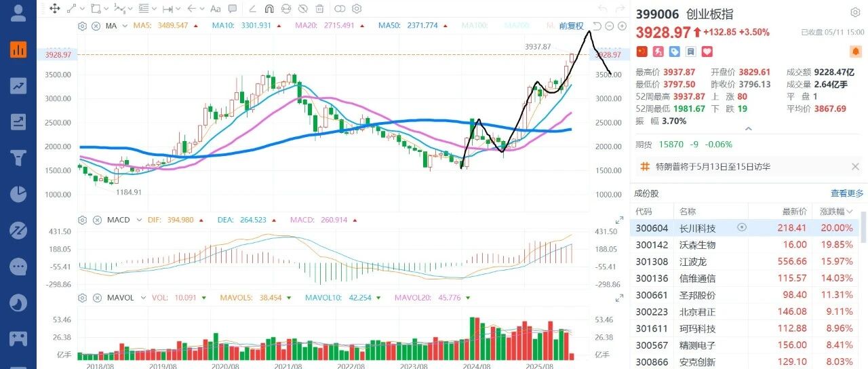Select the bar chart icon in the sidebar
Viewport: 868px width, 369px height.
(18, 50)
